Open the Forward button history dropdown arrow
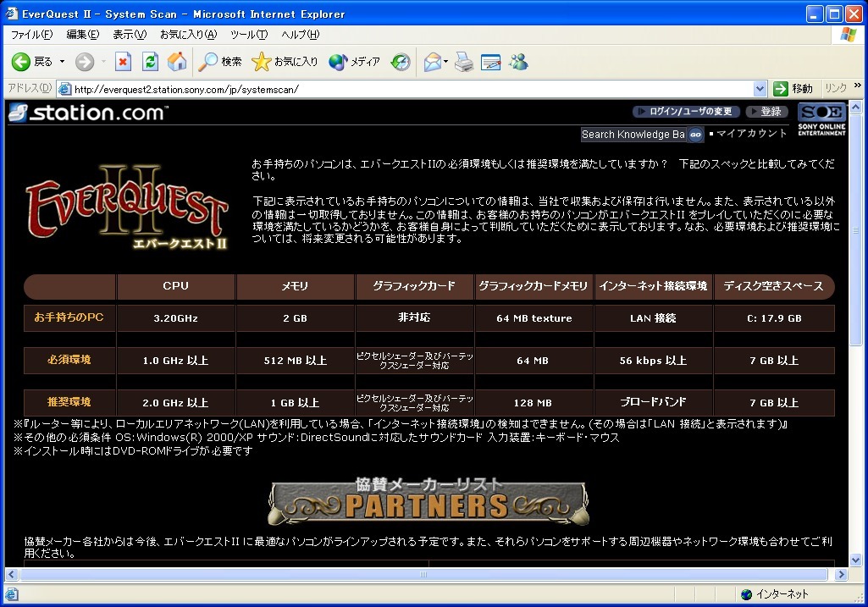This screenshot has width=868, height=607. (103, 62)
